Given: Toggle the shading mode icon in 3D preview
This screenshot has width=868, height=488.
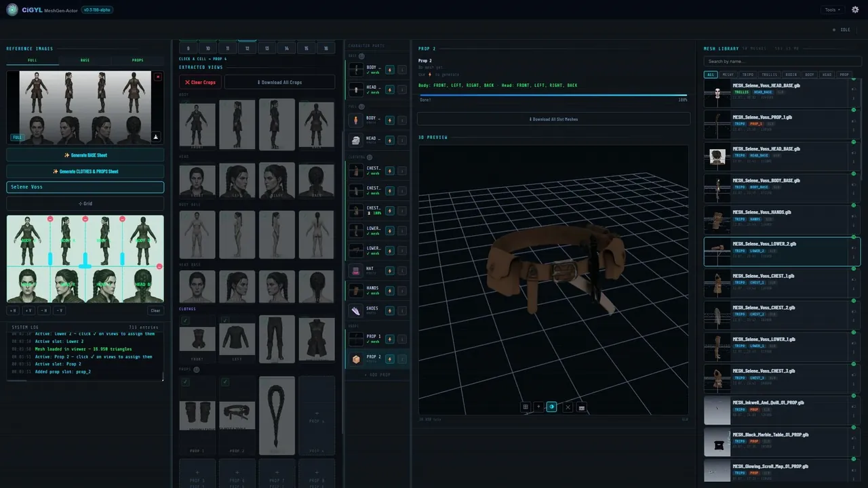Looking at the screenshot, I should click(552, 407).
